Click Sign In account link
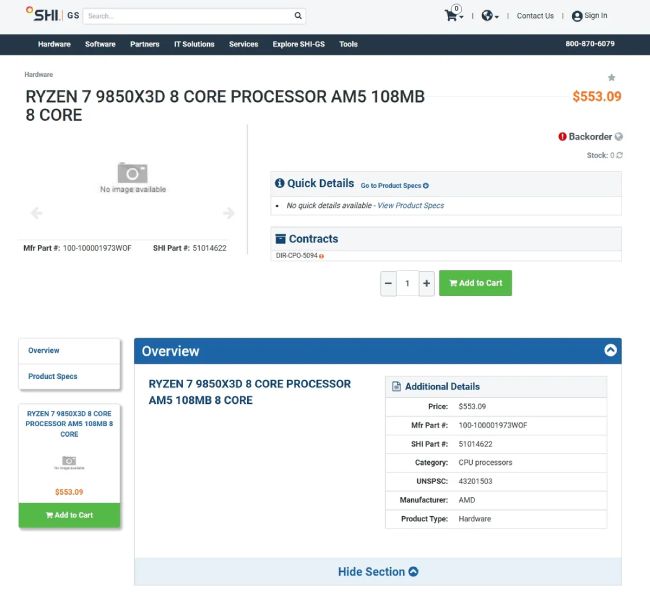650x605 pixels. click(x=590, y=16)
